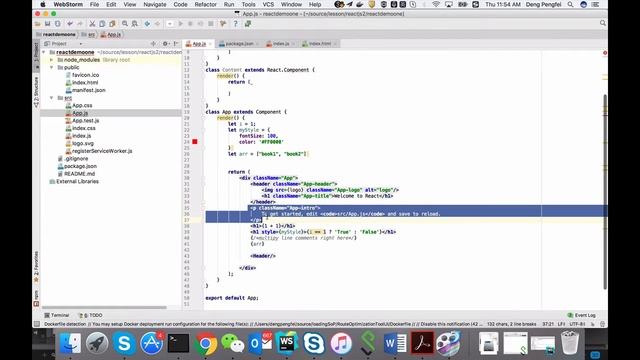The height and width of the screenshot is (360, 640).
Task: Click the Help question mark icon
Action: click(236, 24)
